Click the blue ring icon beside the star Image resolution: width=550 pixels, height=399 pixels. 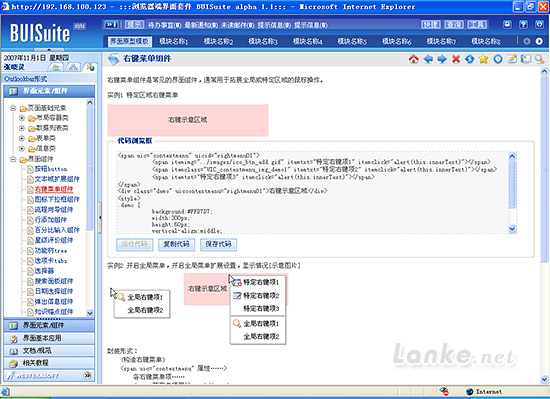pos(498,59)
